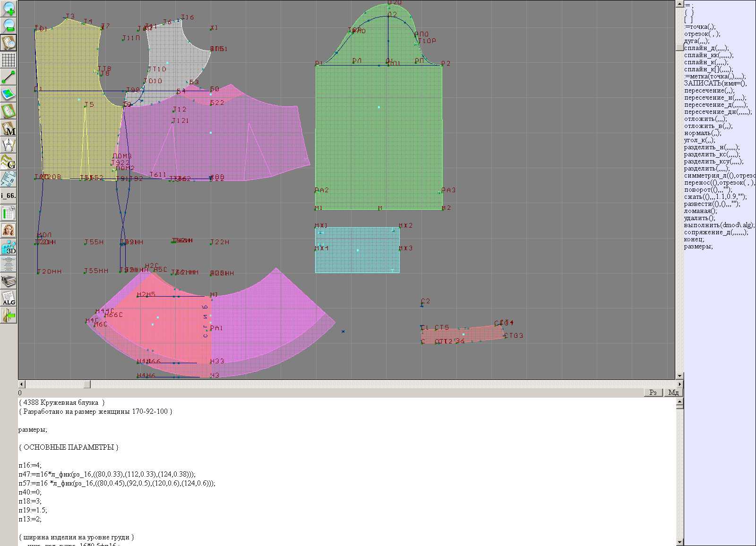The image size is (756, 546).
Task: Click the code line 'п16:=4;' in editor
Action: 30,465
